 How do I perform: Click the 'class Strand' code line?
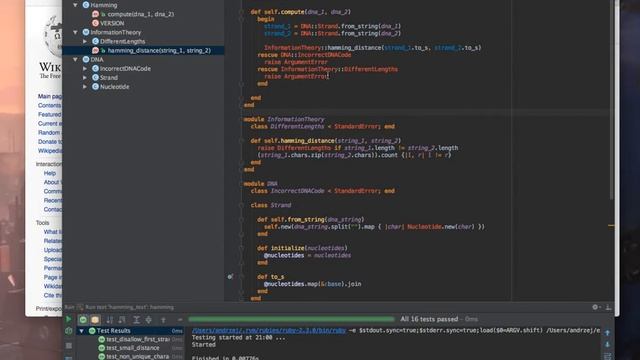[x=271, y=205]
